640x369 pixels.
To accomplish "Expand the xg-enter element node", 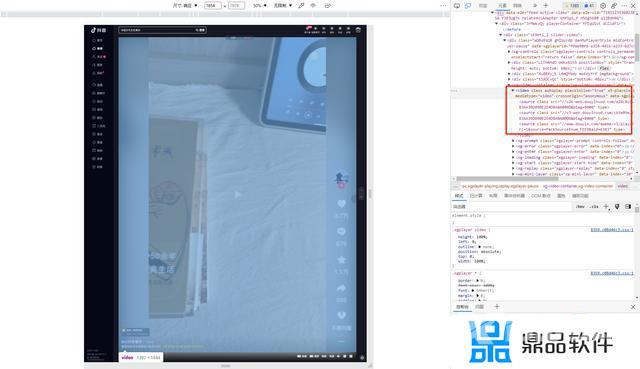I will pyautogui.click(x=513, y=152).
